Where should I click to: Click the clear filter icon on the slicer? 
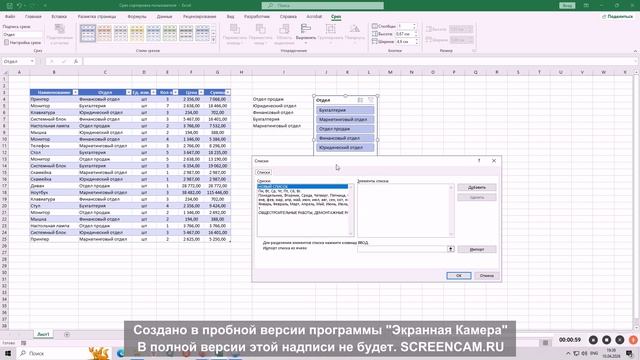pos(371,100)
